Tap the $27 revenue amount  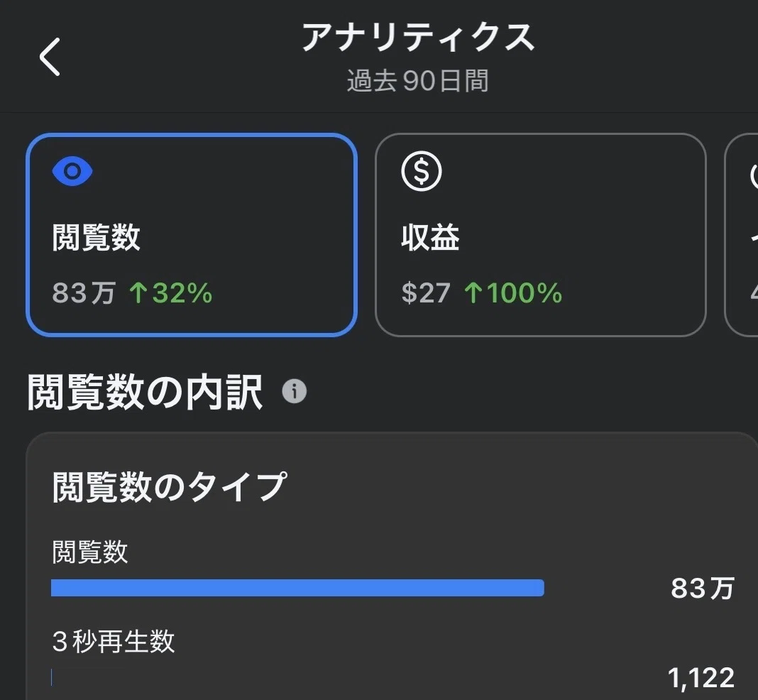tap(426, 293)
